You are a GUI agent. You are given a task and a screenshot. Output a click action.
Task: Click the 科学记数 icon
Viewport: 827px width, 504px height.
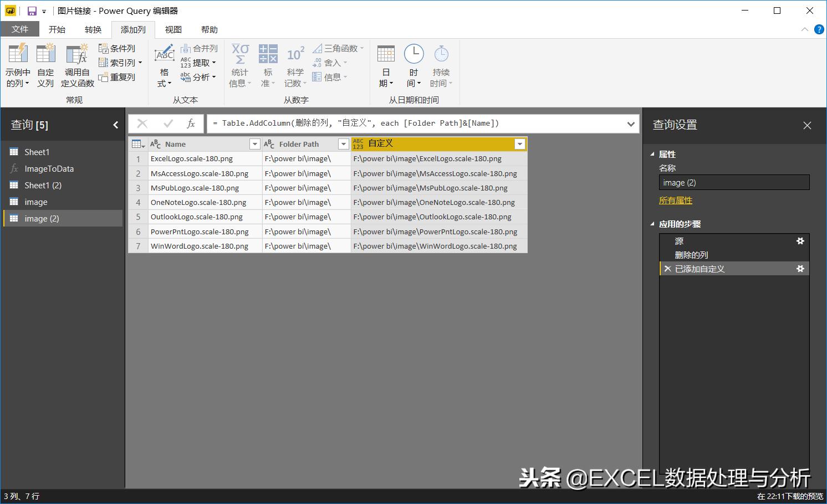click(x=295, y=64)
